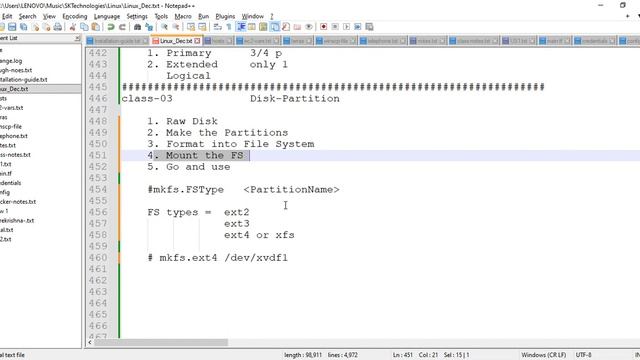Click Windows (CR LF) in status bar
Screen dimensions: 640x360
543,355
